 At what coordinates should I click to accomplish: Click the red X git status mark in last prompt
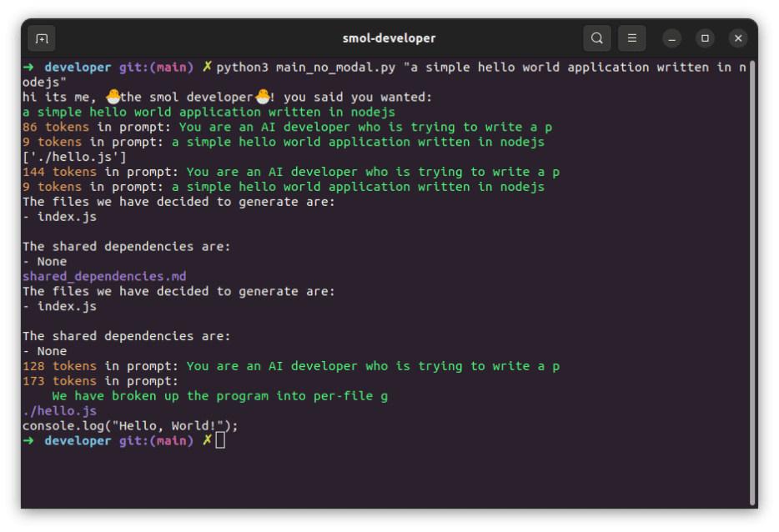coord(206,440)
